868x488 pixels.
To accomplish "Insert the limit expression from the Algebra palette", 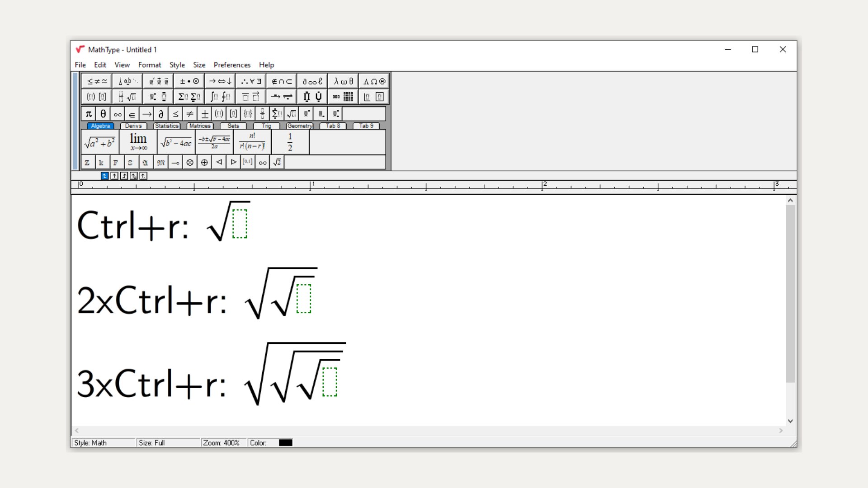I will [x=138, y=141].
